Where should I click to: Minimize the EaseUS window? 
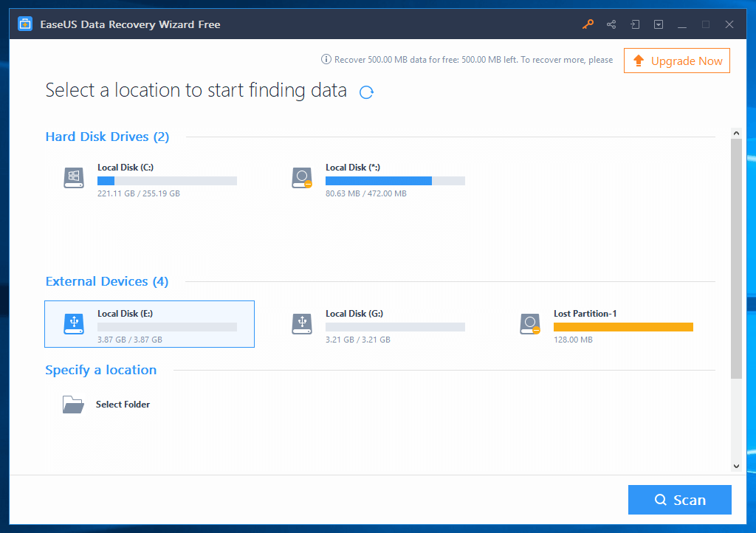tap(682, 24)
